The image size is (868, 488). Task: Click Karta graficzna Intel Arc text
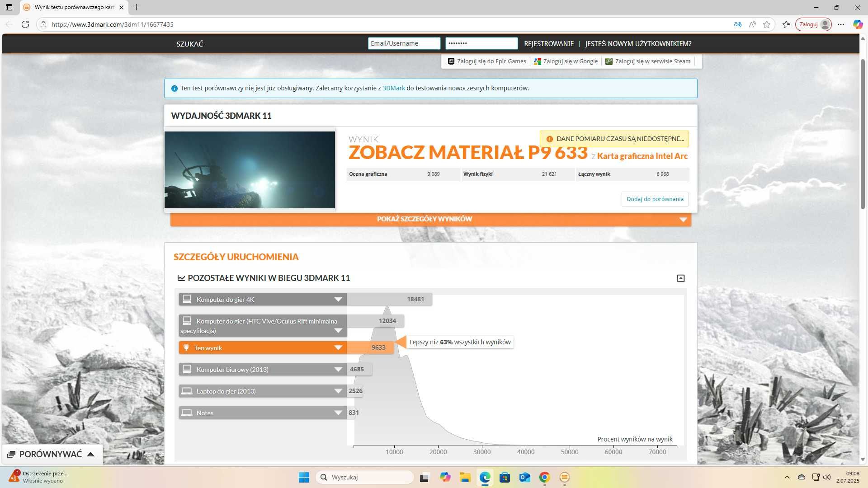click(642, 156)
